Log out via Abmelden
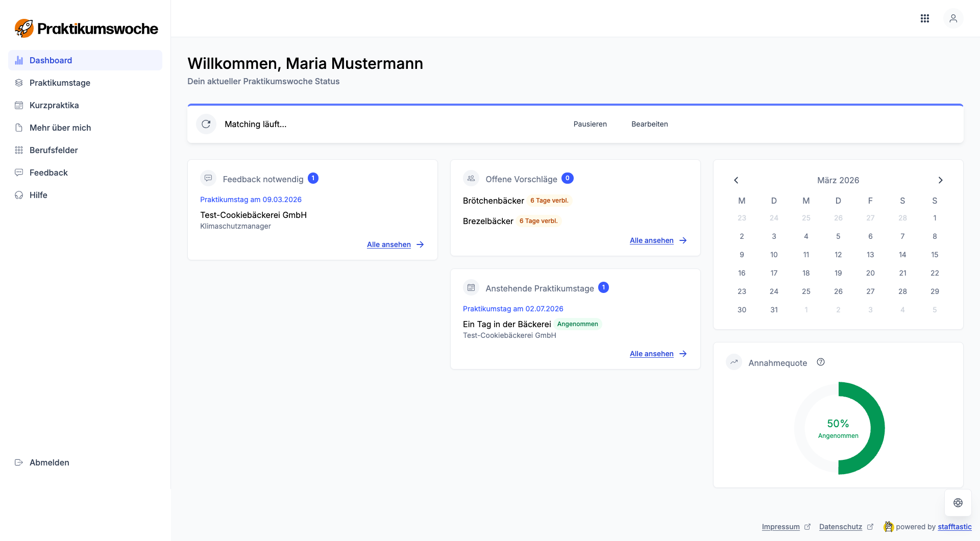Screen dimensions: 980x541 49,462
